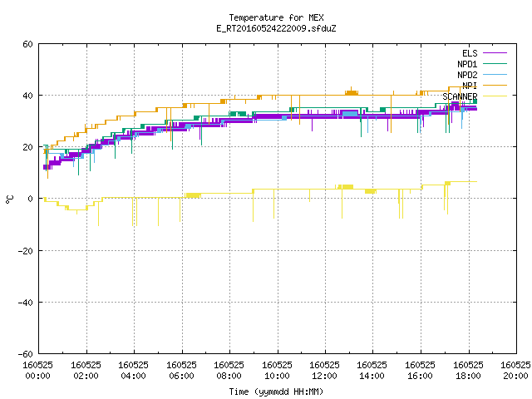532x399 pixels.
Task: Click the x-axis label 160525 06:00
Action: 182,371
